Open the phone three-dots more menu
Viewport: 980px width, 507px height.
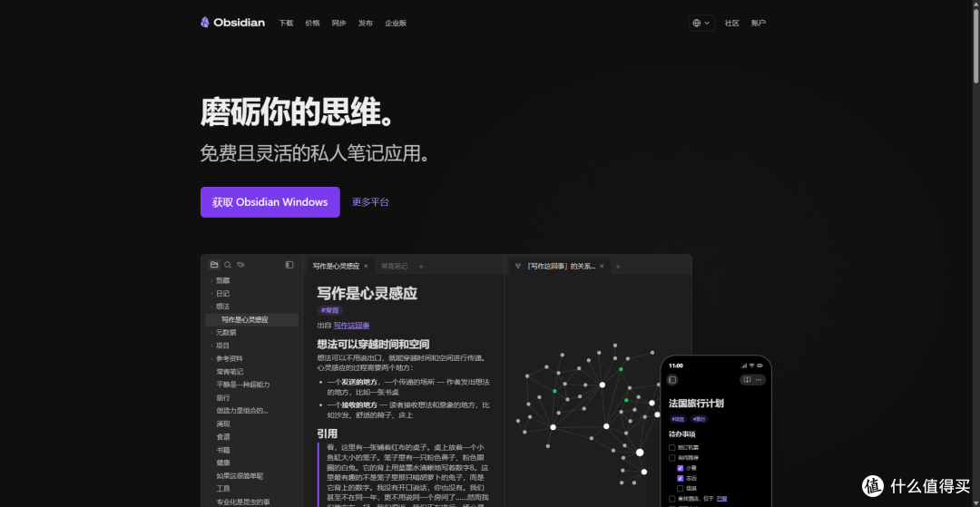(x=759, y=380)
